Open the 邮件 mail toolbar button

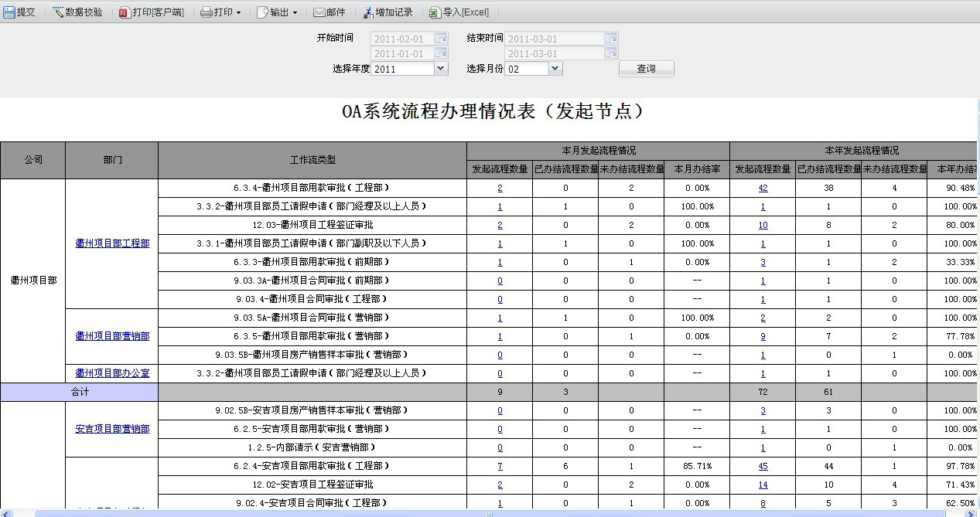[x=330, y=12]
